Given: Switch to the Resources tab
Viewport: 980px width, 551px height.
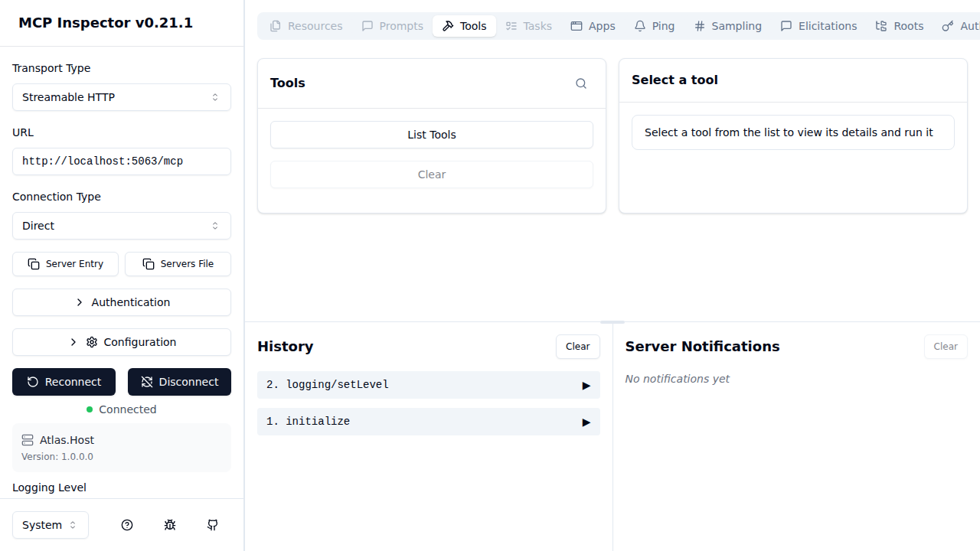Looking at the screenshot, I should point(305,25).
